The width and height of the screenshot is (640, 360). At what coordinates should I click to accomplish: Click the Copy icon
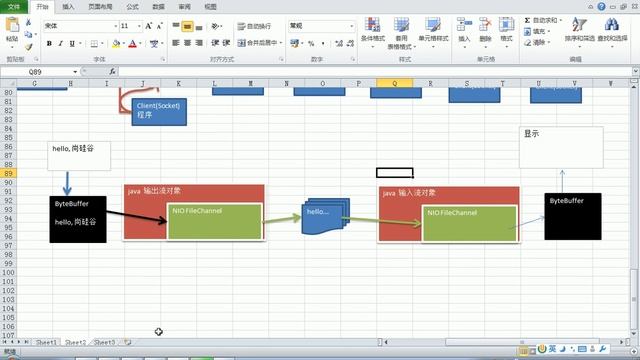(x=28, y=35)
